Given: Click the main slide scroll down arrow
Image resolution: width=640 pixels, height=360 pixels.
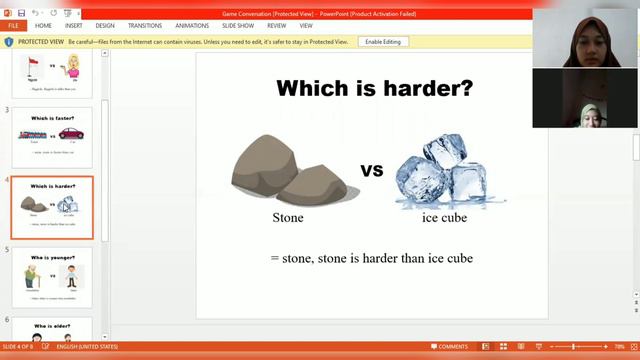Looking at the screenshot, I should click(x=636, y=294).
